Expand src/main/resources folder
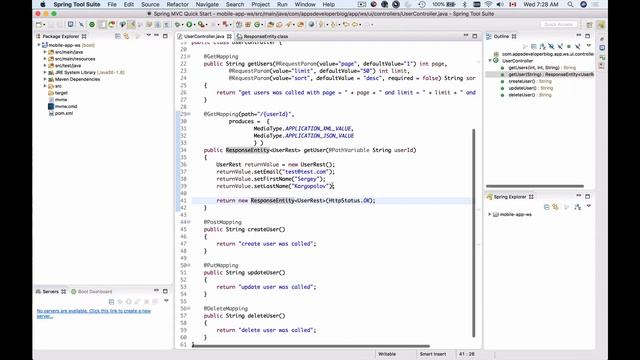 [x=45, y=59]
